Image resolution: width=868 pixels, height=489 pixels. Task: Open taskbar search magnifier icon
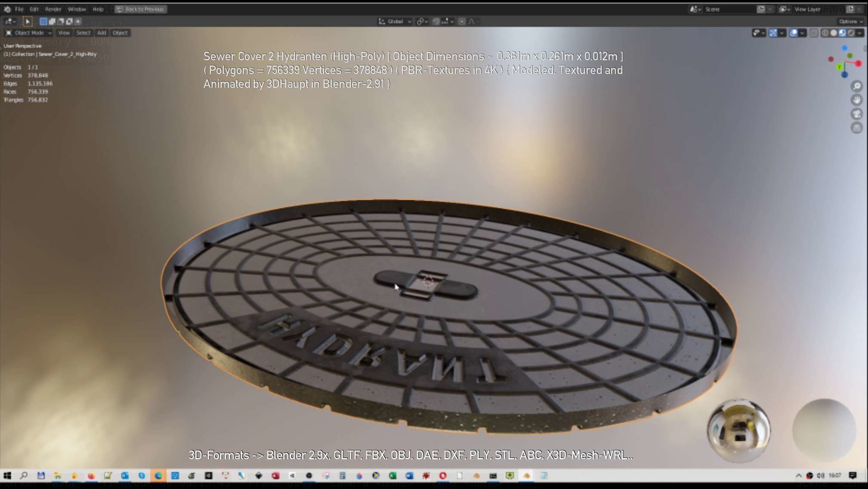coord(24,476)
